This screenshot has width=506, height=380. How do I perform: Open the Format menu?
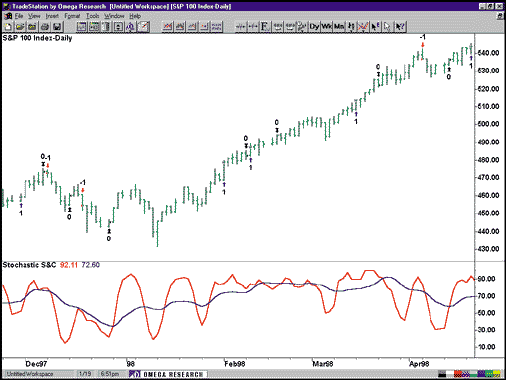72,16
